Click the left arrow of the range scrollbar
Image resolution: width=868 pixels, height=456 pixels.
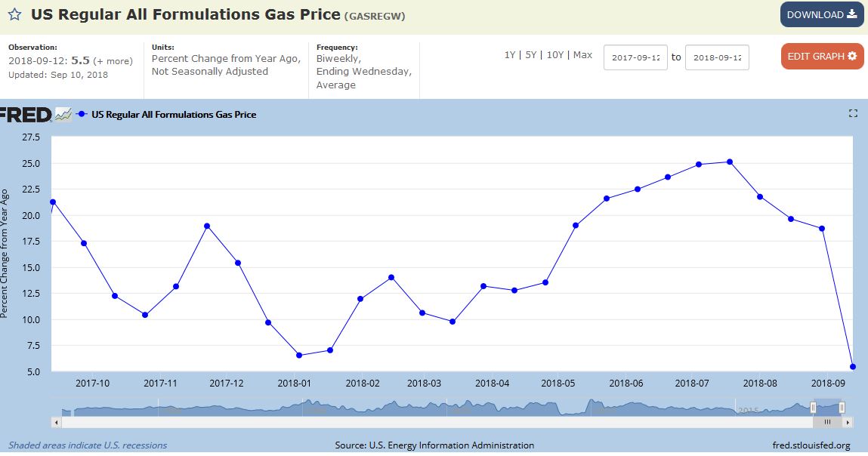pos(55,421)
